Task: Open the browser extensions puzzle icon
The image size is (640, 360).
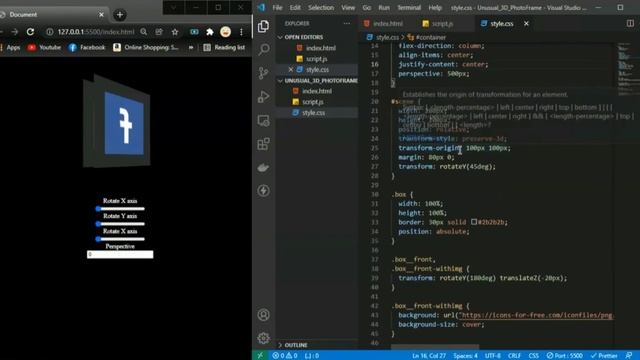Action: 210,32
